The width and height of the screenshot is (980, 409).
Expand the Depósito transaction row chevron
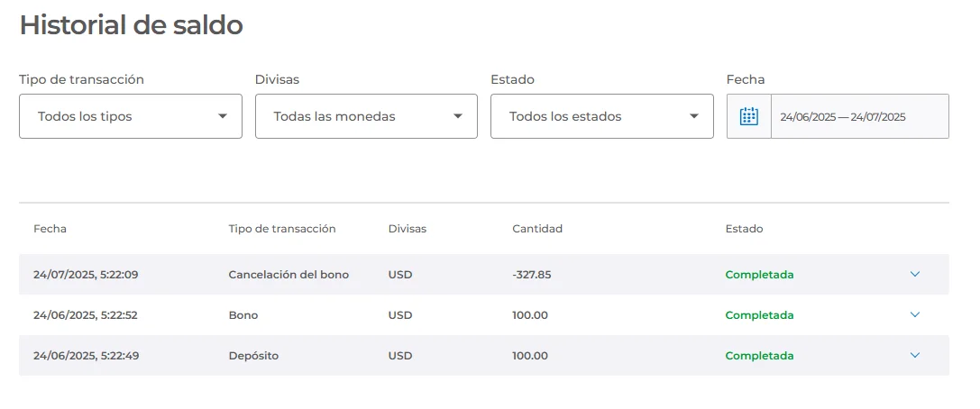pos(915,355)
